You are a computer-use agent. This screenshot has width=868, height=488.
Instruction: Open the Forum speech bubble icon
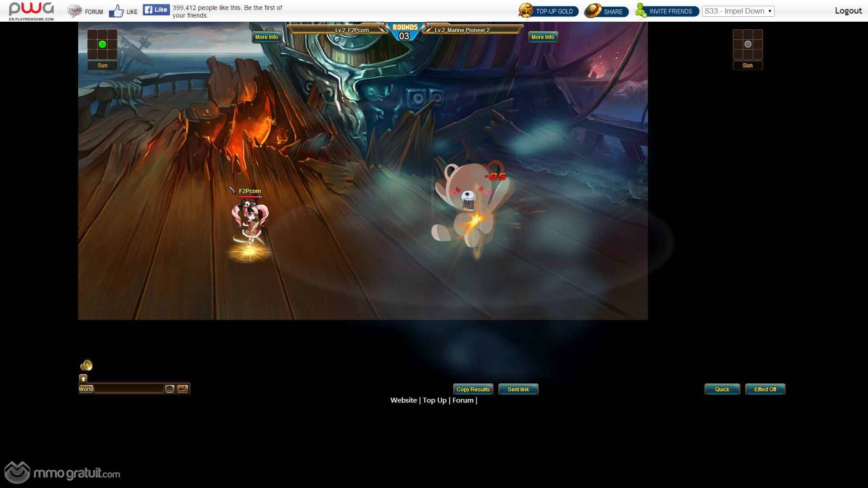click(x=75, y=11)
